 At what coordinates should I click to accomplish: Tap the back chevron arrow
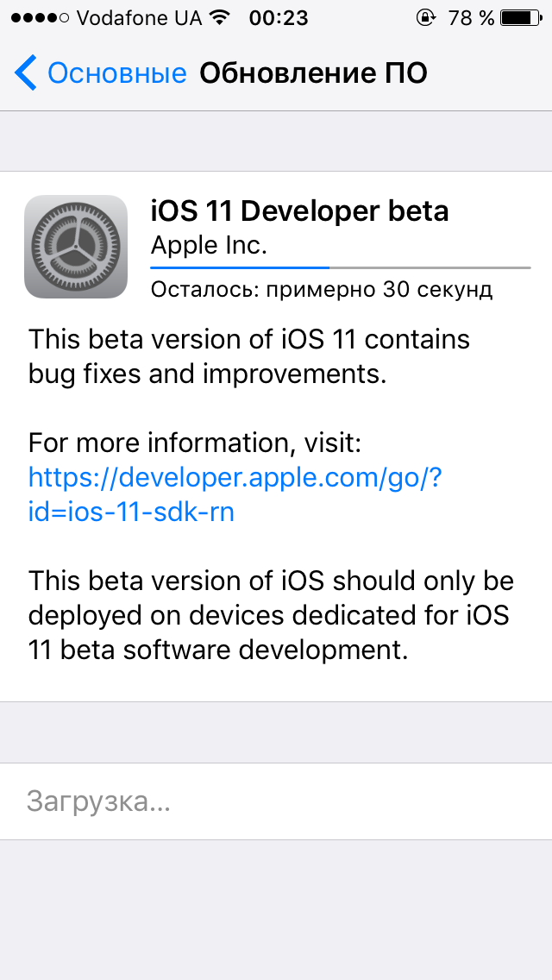coord(26,73)
